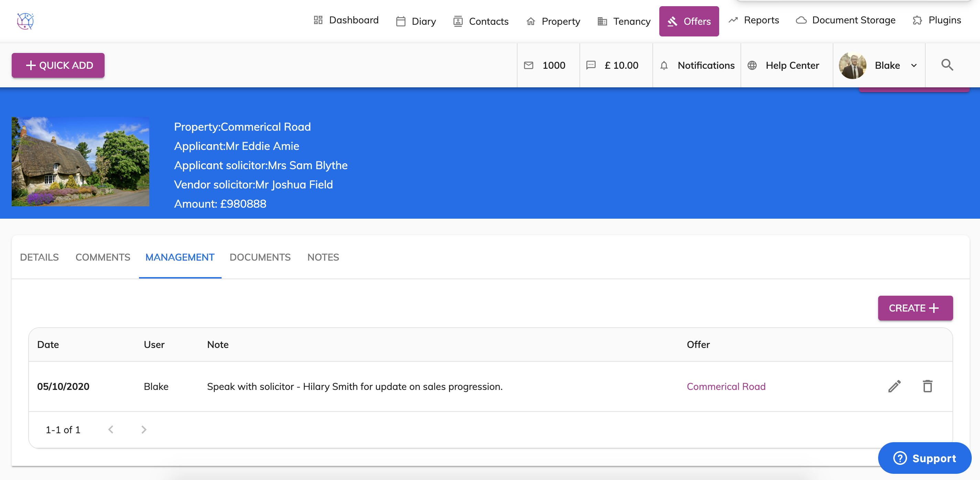Screen dimensions: 980x480
Task: Open search with magnifying glass icon
Action: click(x=947, y=65)
